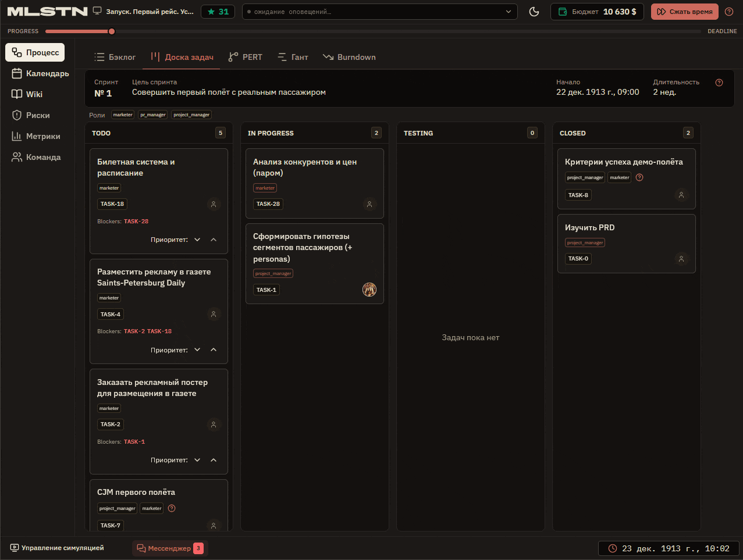The width and height of the screenshot is (743, 560).
Task: Switch to the Гант tab
Action: click(293, 57)
